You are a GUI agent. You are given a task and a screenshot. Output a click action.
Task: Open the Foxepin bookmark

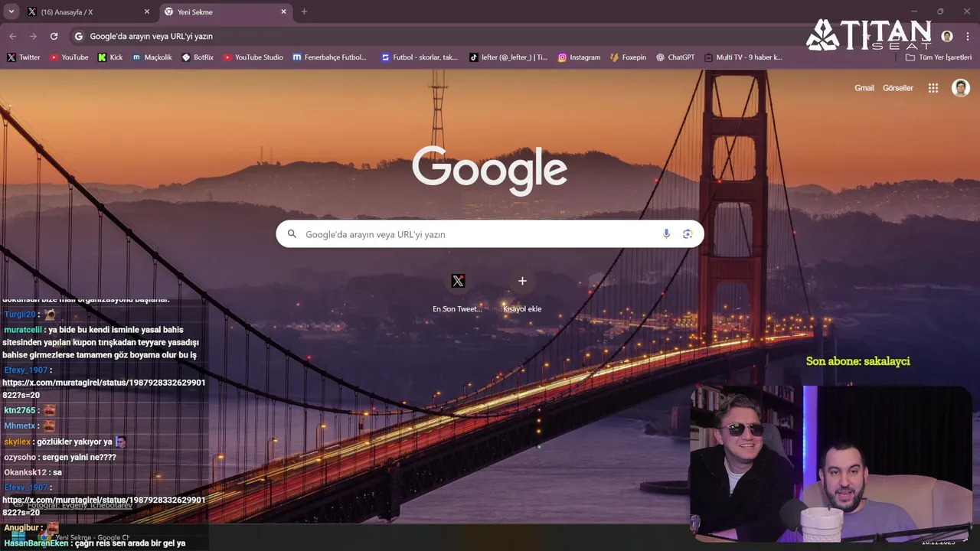[629, 57]
